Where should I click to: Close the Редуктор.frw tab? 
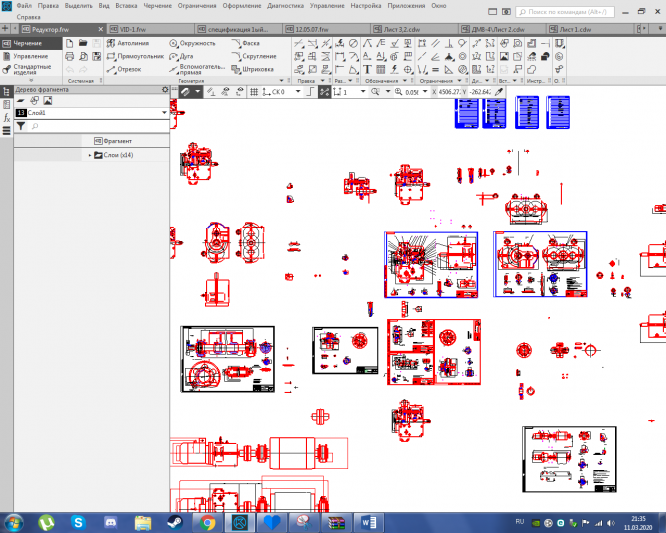[101, 29]
